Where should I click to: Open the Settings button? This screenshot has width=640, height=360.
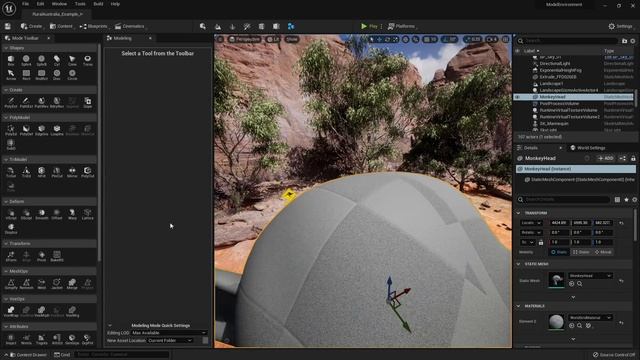(621, 26)
